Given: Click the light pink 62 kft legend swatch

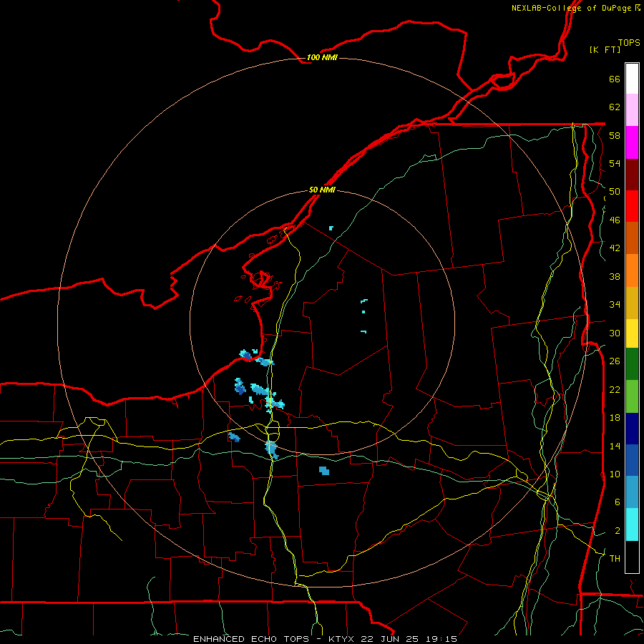Looking at the screenshot, I should 632,110.
